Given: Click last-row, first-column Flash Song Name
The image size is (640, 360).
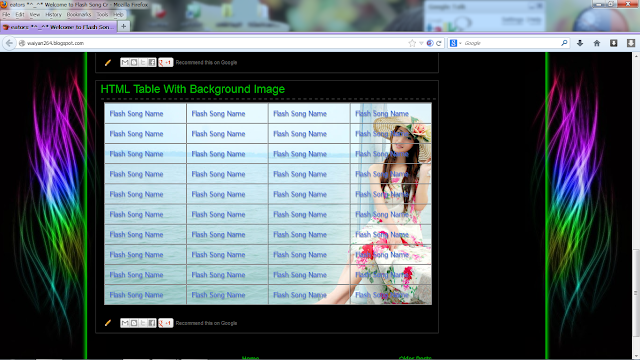Looking at the screenshot, I should coord(136,295).
